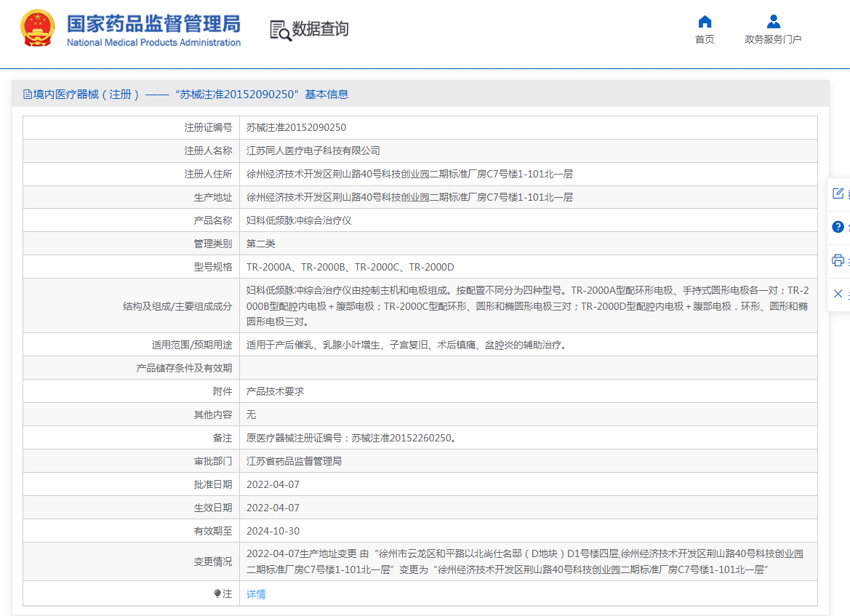This screenshot has height=616, width=850.
Task: Click 无 in 其他内容 row
Action: (251, 415)
